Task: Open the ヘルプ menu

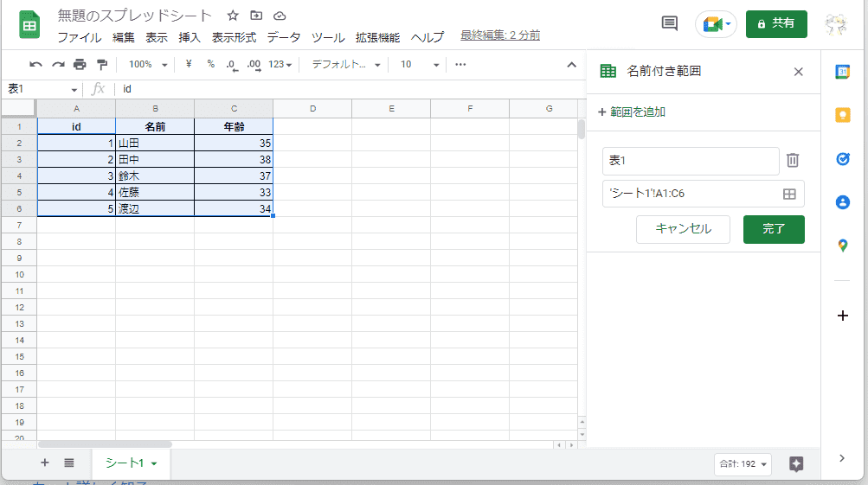Action: (x=428, y=37)
